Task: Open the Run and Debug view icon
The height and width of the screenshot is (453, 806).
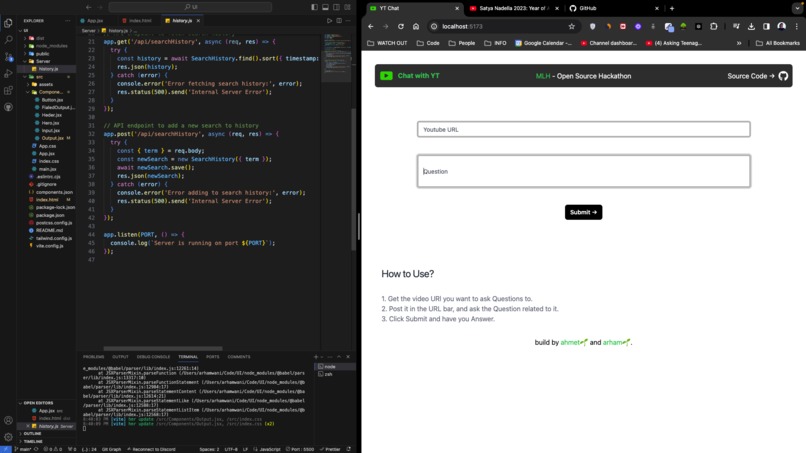Action: point(8,74)
